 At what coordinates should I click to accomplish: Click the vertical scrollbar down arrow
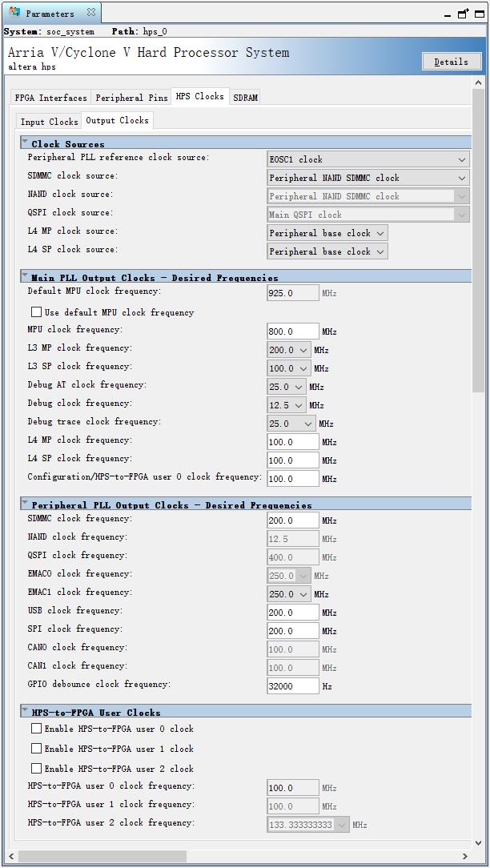478,843
